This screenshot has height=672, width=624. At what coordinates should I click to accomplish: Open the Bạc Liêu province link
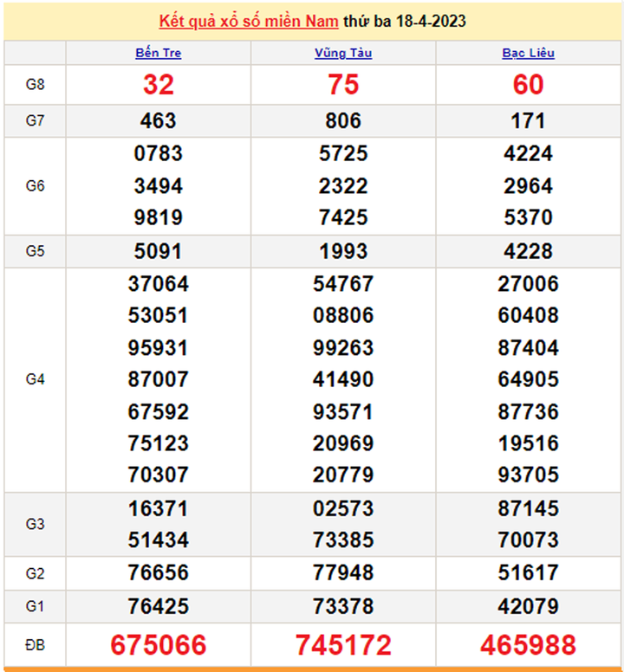528,53
